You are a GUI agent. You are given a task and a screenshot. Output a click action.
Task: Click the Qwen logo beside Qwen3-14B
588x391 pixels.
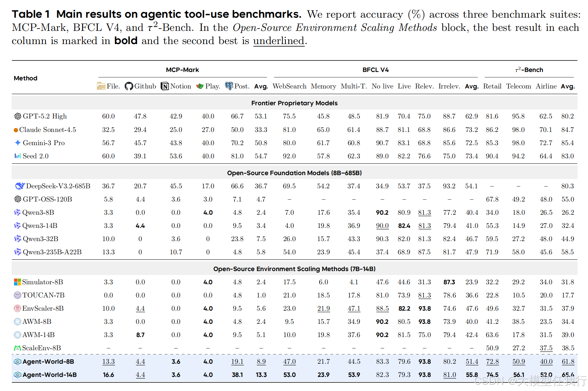point(17,226)
